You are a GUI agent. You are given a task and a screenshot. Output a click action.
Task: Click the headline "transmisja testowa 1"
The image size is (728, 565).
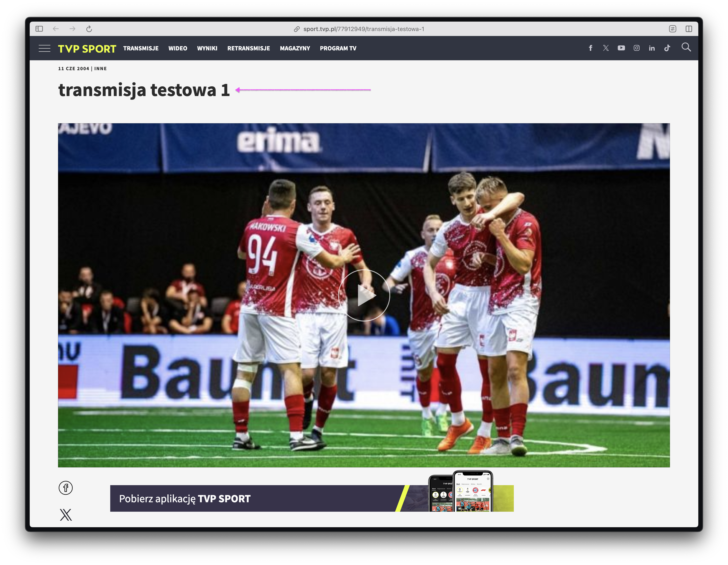144,90
